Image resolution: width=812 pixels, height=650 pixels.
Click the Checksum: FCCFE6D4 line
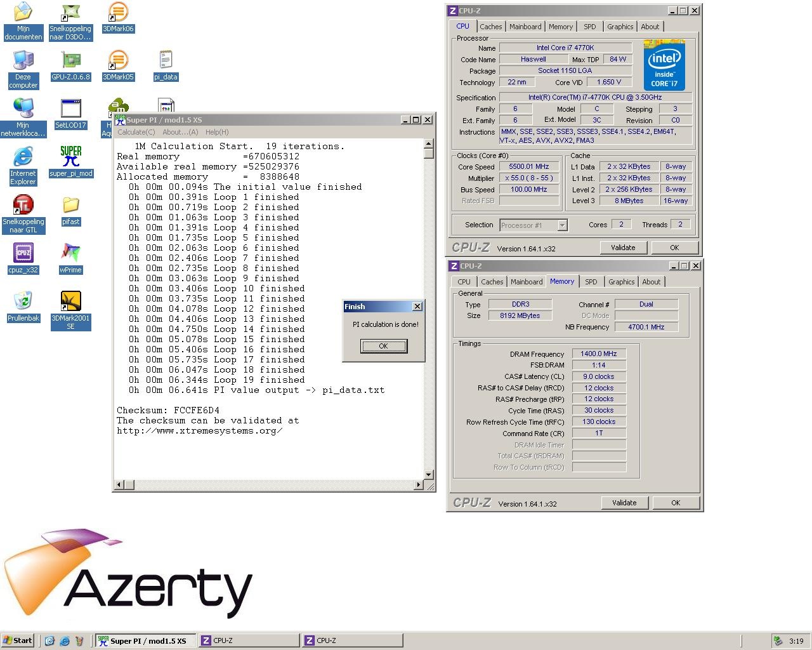168,411
